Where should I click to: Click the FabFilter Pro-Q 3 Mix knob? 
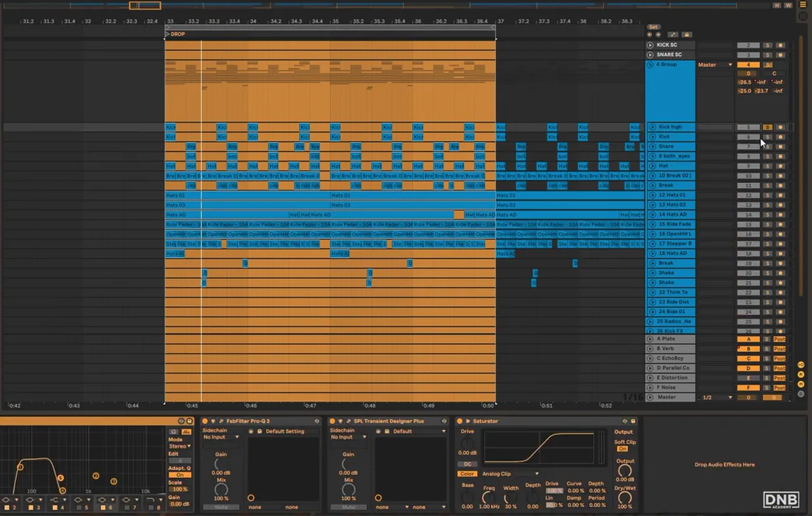coord(221,489)
